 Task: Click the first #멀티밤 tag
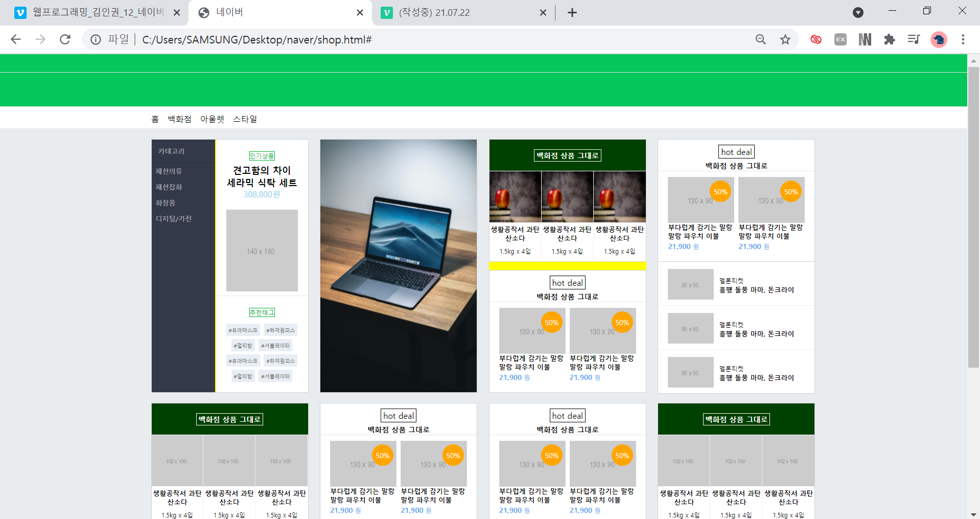tap(243, 346)
